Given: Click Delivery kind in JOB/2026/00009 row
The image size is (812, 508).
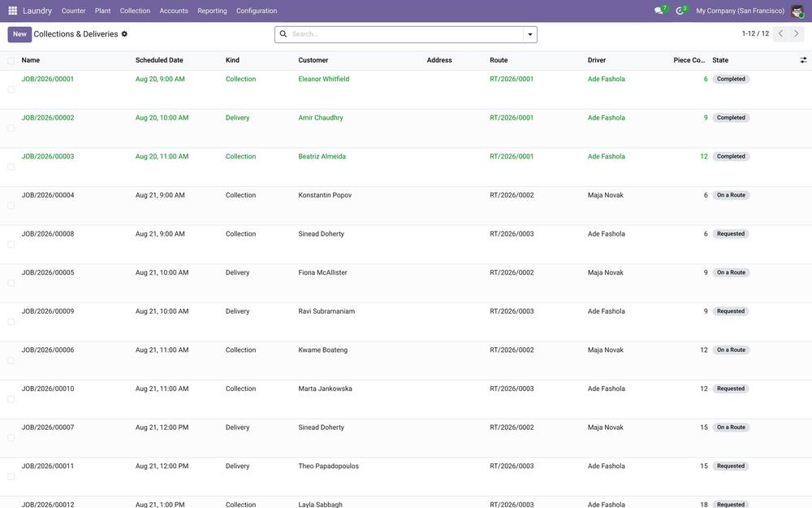Looking at the screenshot, I should [237, 311].
